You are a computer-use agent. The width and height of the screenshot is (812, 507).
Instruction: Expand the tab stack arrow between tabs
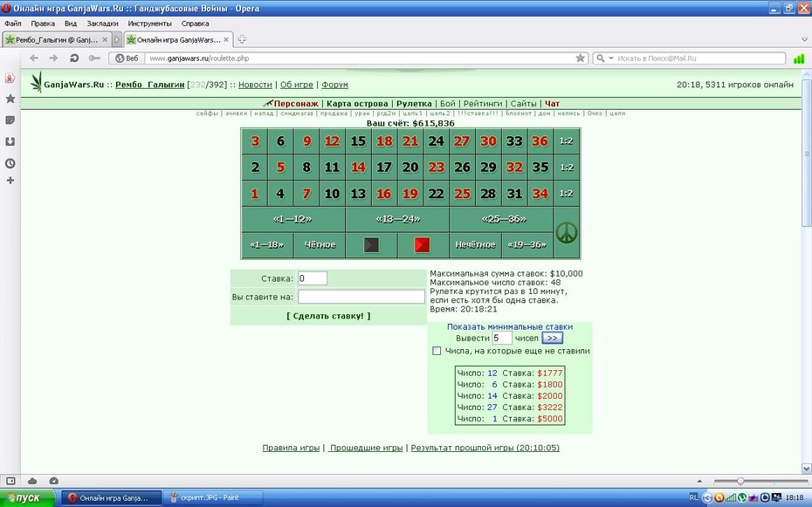click(x=117, y=39)
